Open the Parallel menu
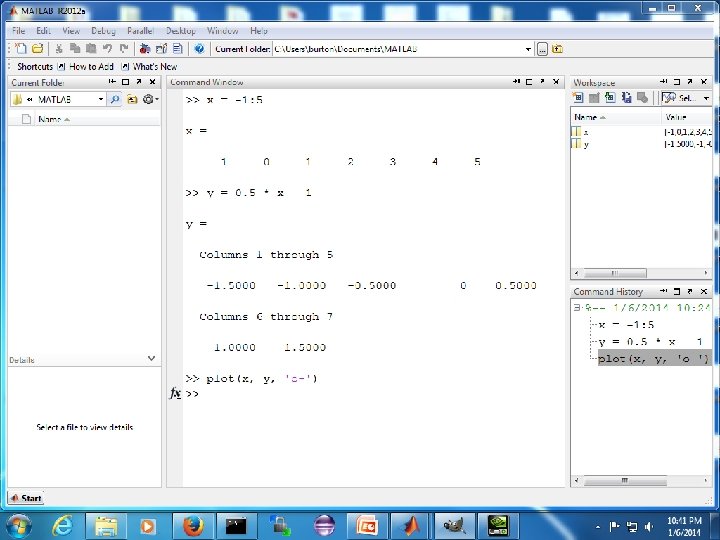720x540 pixels. pyautogui.click(x=140, y=31)
